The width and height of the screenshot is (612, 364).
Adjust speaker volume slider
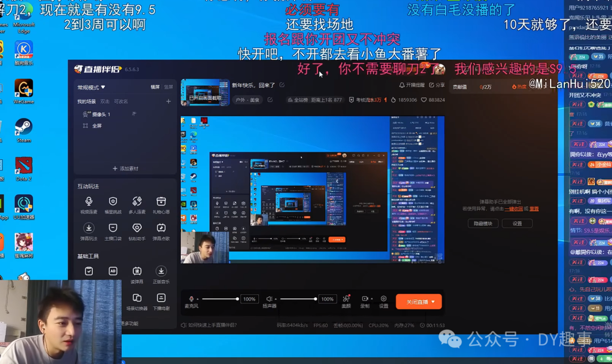pyautogui.click(x=298, y=299)
